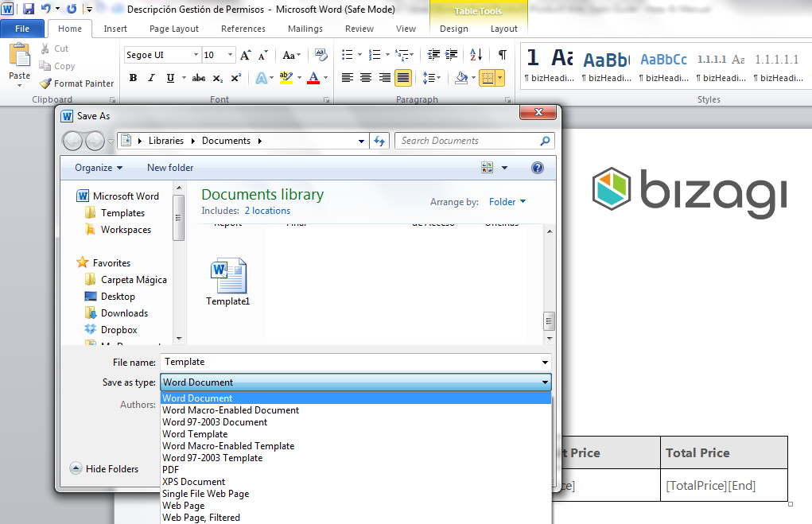The width and height of the screenshot is (812, 524).
Task: Click Borders icon in Paragraph group
Action: [x=488, y=78]
